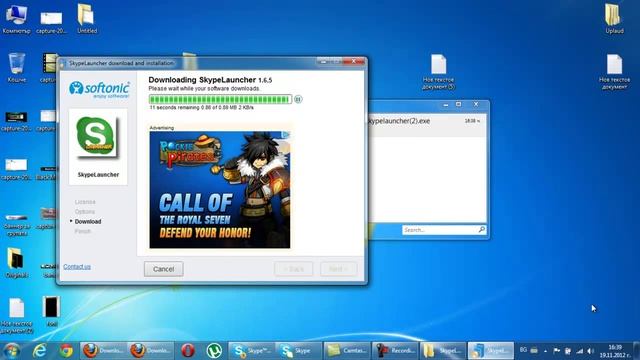Launch Internet Explorer from the taskbar
640x360 pixels.
(40, 351)
